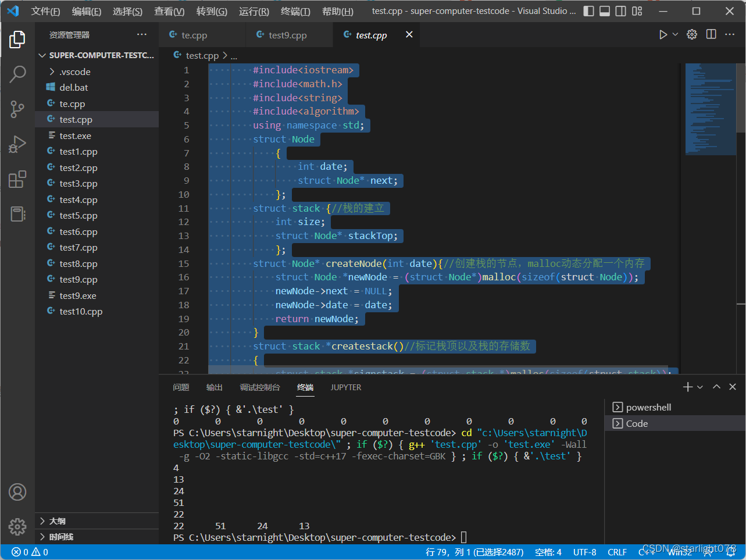Open the Manage gear icon
Viewport: 746px width, 560px height.
17,526
